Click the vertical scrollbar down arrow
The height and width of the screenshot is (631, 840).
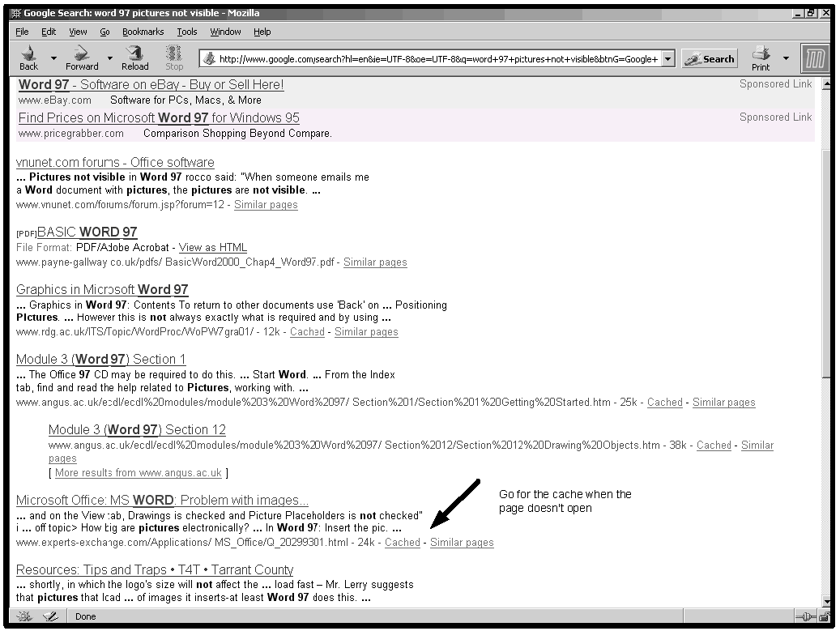coord(826,601)
